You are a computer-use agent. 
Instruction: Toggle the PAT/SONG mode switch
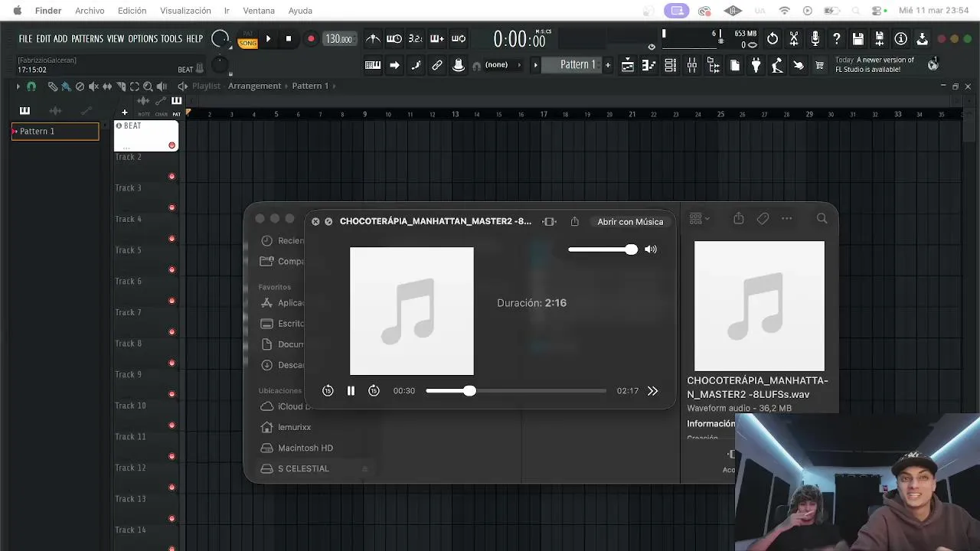coord(248,40)
